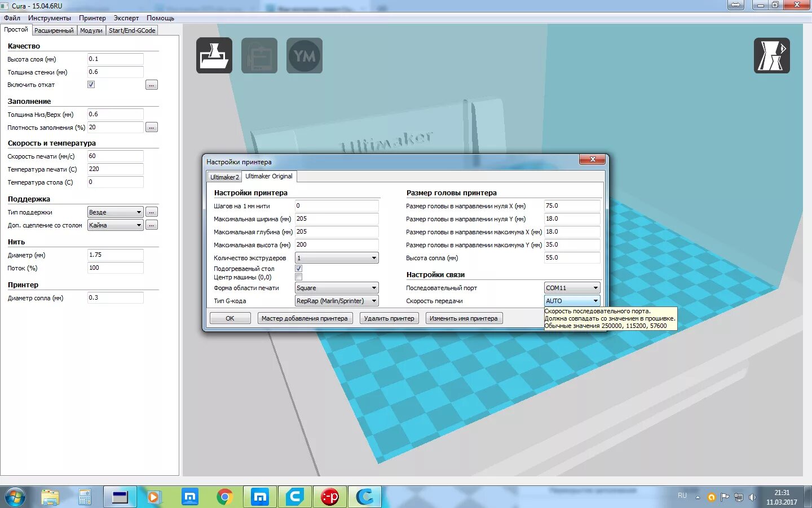Open Windows Explorer from taskbar
This screenshot has width=812, height=508.
[x=50, y=497]
